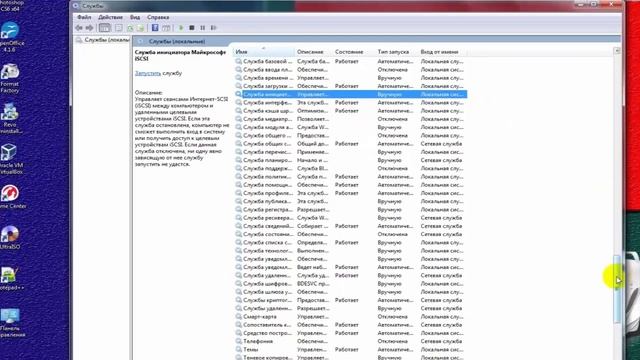Select the 'Сопоставитель к...' row
The height and width of the screenshot is (360, 640).
click(350, 324)
